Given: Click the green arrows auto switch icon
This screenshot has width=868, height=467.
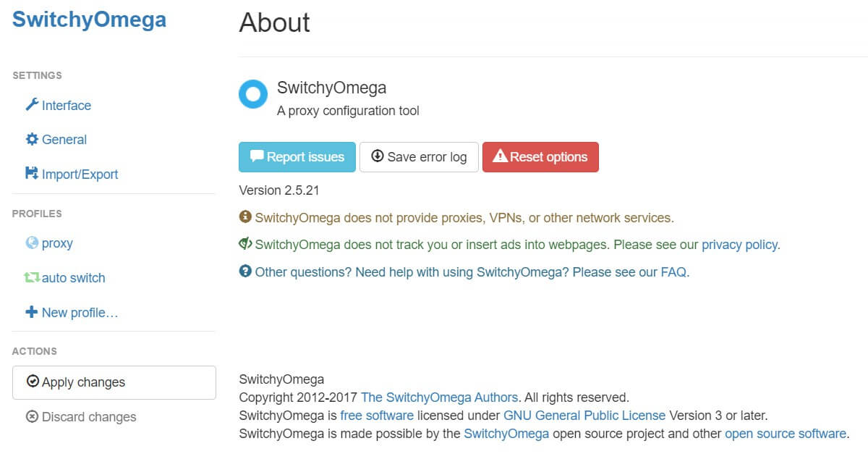Looking at the screenshot, I should point(32,277).
